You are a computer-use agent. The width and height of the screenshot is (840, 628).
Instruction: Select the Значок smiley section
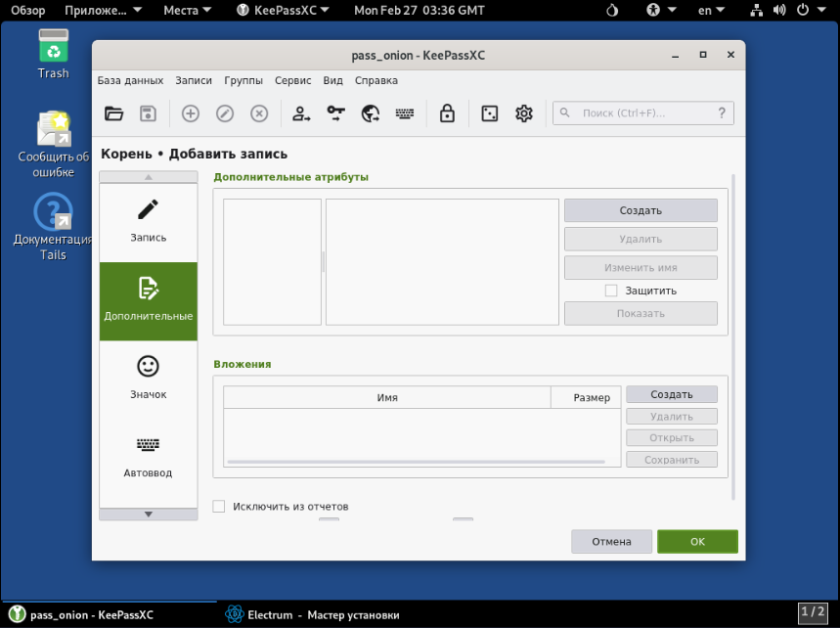pyautogui.click(x=148, y=377)
